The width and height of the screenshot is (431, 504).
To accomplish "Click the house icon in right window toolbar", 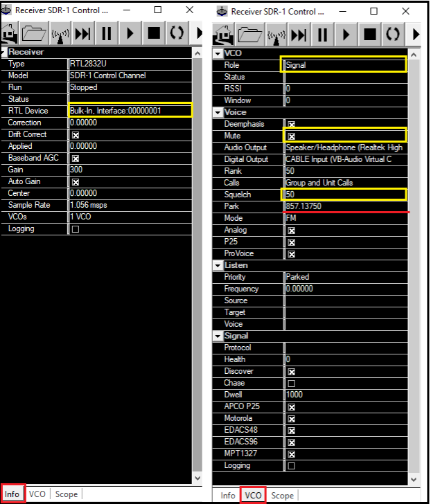I will pos(227,34).
